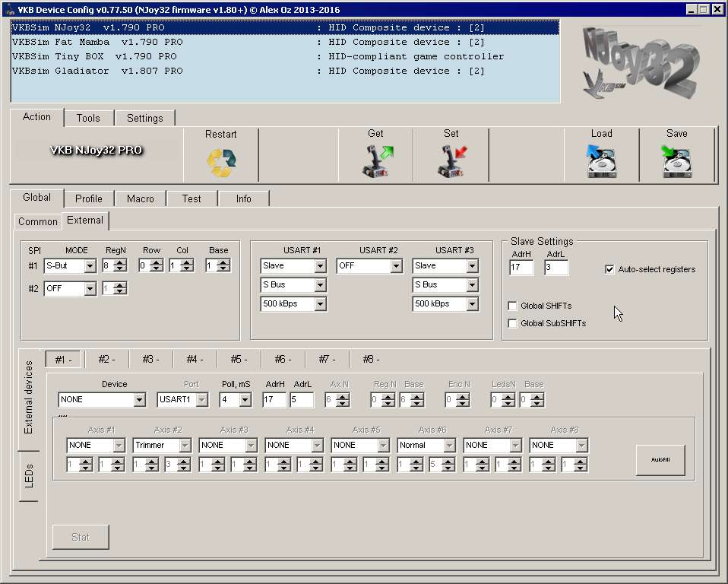This screenshot has height=584, width=728.
Task: Open Axis #8 NONE dropdown
Action: 559,445
